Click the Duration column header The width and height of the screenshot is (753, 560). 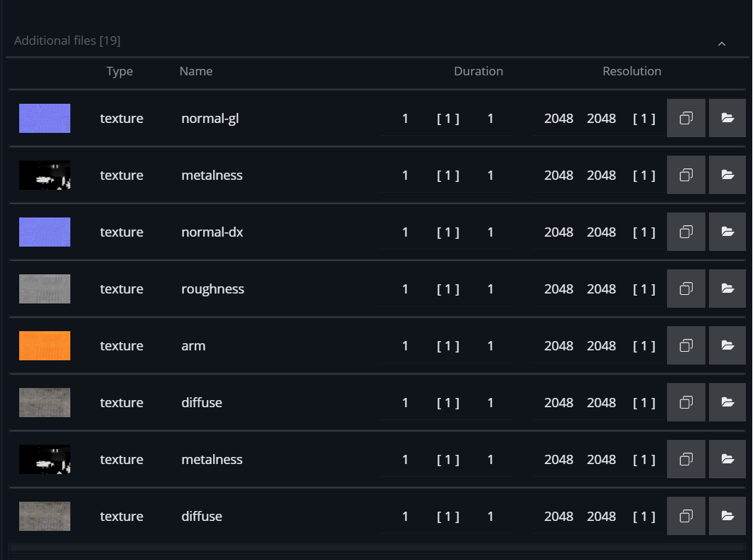[x=478, y=71]
